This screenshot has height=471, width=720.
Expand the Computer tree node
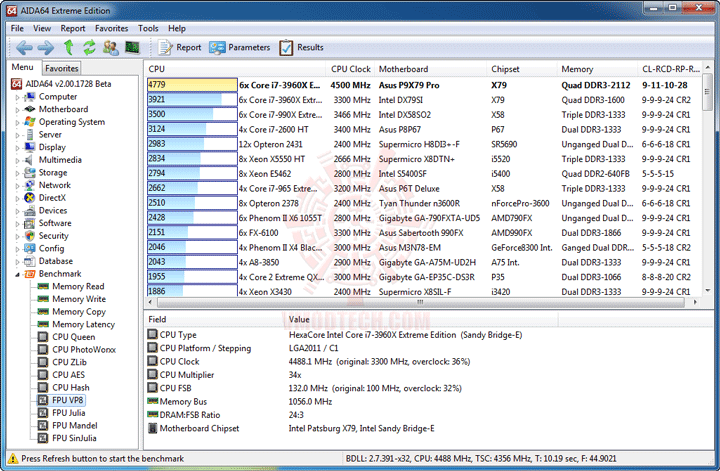(17, 97)
